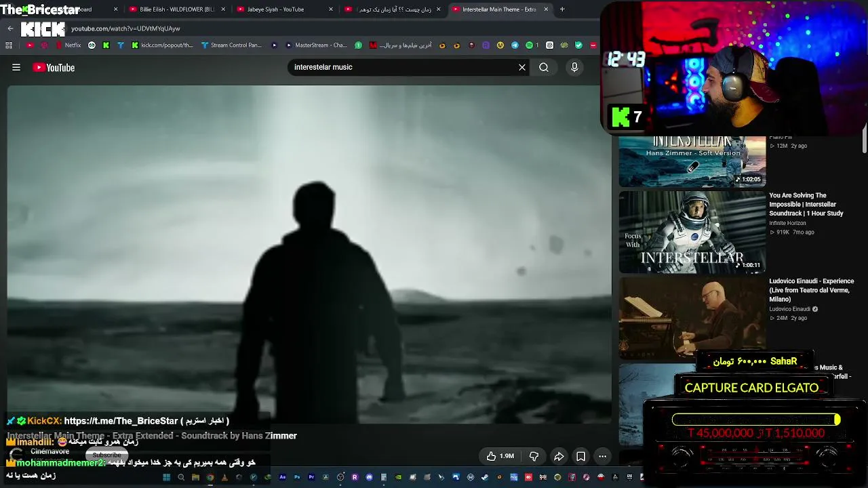
Task: Open the browser apps grid shortcut
Action: (x=9, y=45)
